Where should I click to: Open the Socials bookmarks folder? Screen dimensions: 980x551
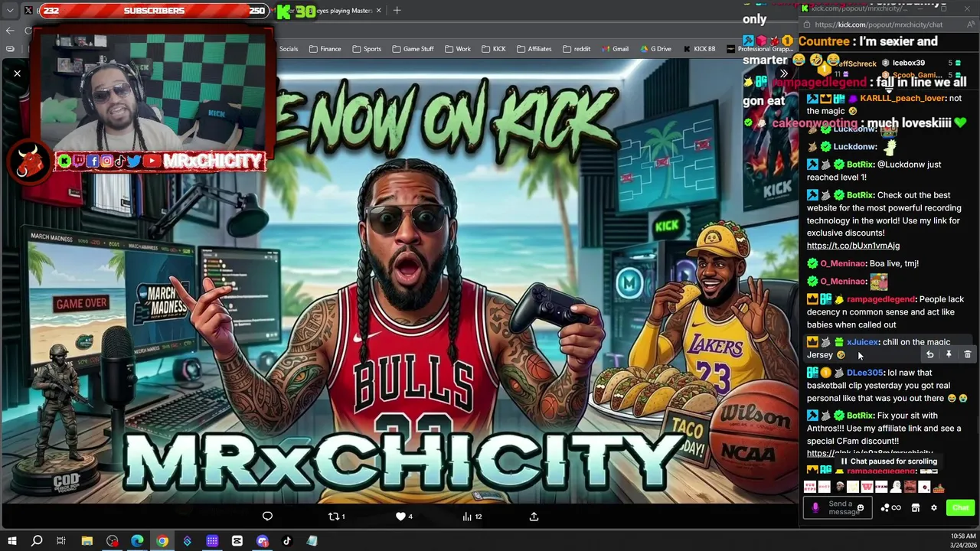pyautogui.click(x=289, y=49)
